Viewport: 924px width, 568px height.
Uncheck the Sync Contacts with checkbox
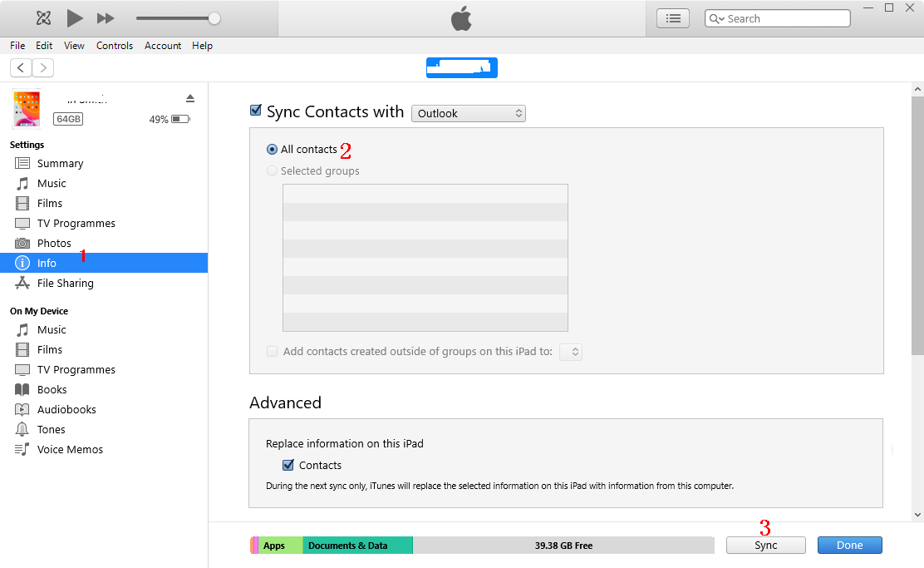pyautogui.click(x=256, y=111)
